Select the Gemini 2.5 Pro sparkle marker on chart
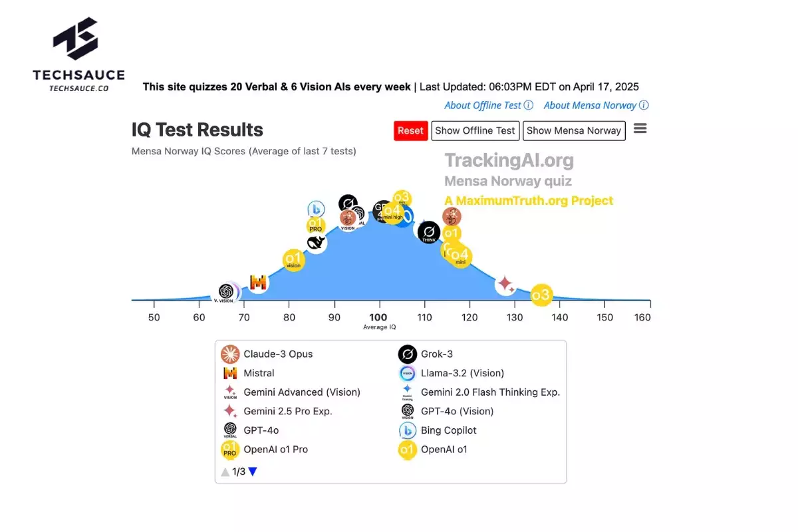The height and width of the screenshot is (532, 798). (x=505, y=285)
